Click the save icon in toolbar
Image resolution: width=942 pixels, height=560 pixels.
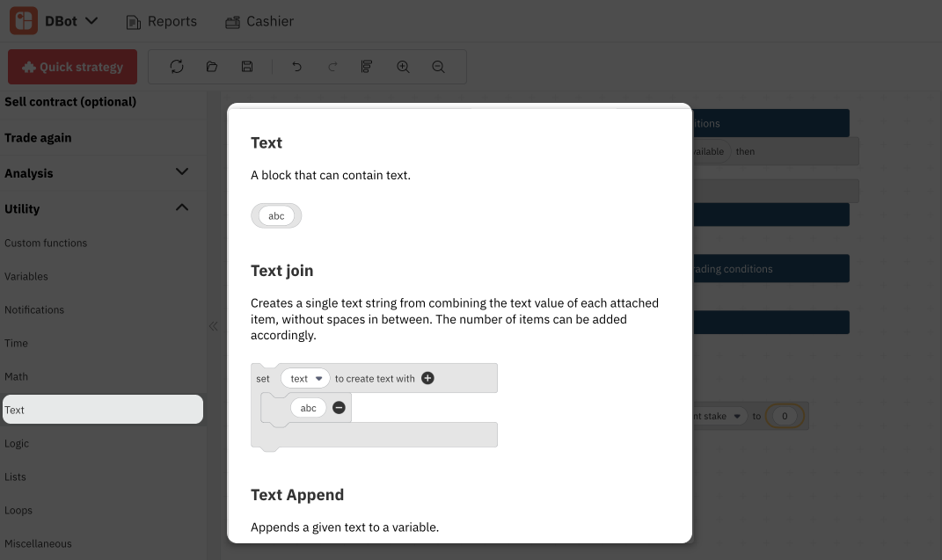coord(247,67)
